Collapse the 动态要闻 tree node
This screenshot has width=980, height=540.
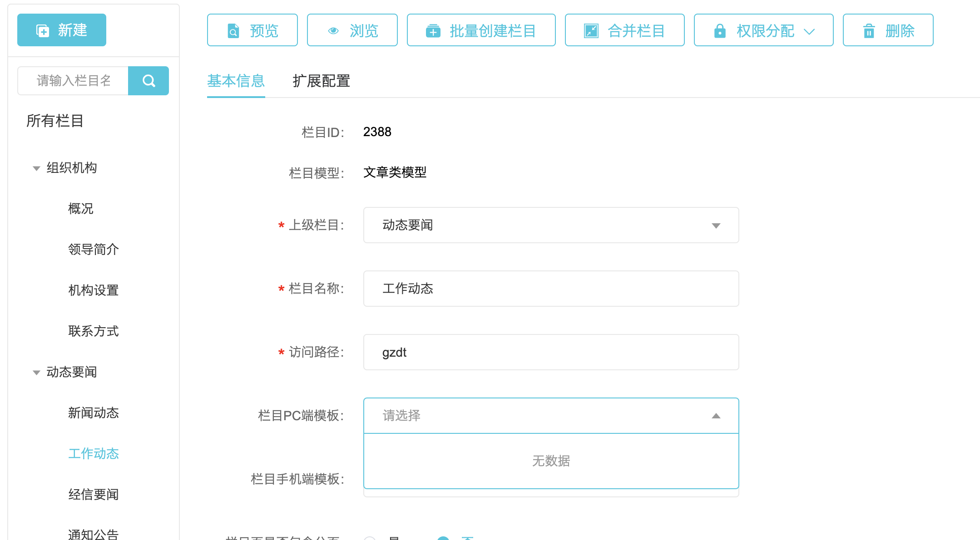(x=36, y=373)
